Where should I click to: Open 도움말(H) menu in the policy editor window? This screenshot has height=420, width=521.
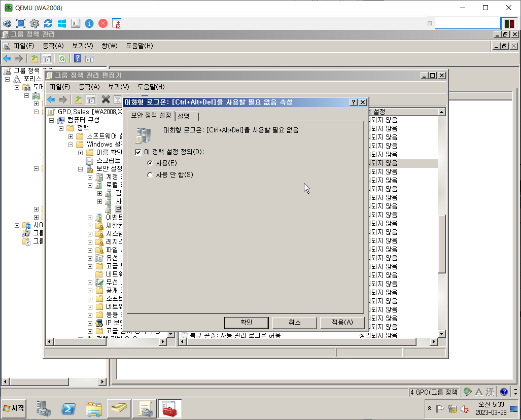(151, 87)
